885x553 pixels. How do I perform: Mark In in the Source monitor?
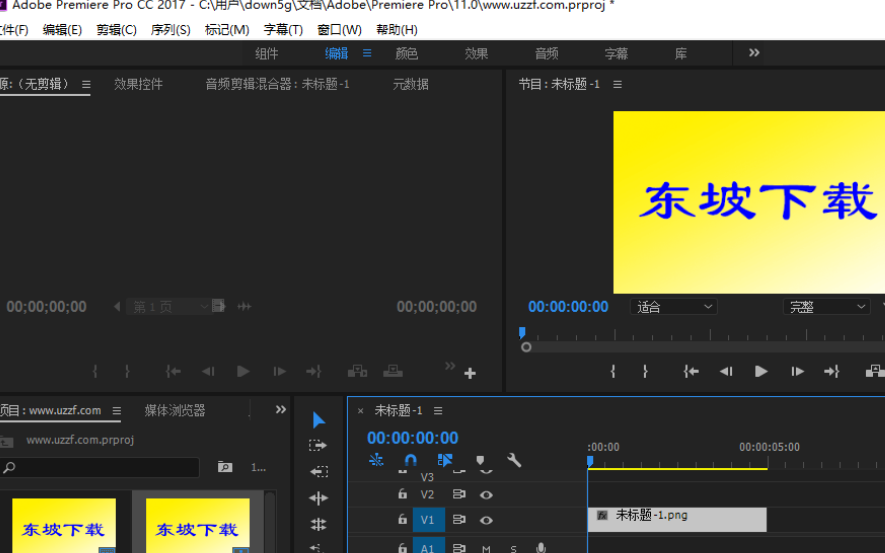[x=95, y=371]
